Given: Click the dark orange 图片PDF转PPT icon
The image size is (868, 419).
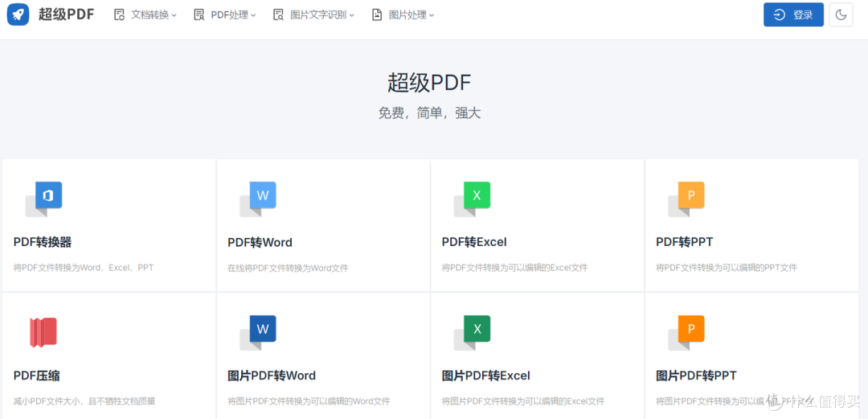Looking at the screenshot, I should point(686,332).
